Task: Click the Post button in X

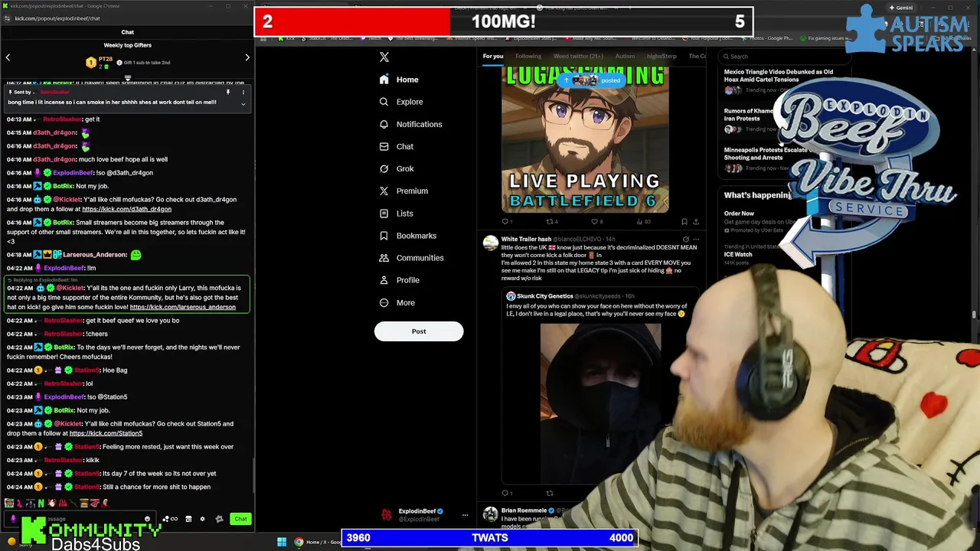Action: (x=419, y=331)
